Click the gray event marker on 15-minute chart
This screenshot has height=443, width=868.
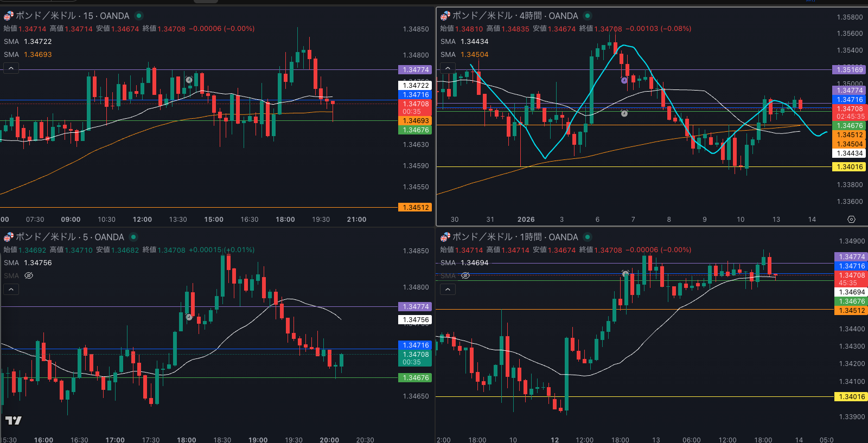click(189, 80)
